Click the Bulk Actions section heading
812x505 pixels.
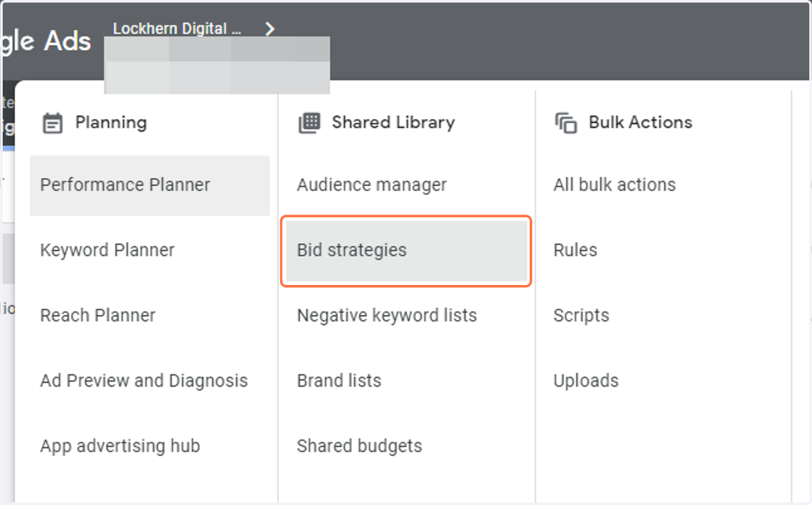point(641,123)
